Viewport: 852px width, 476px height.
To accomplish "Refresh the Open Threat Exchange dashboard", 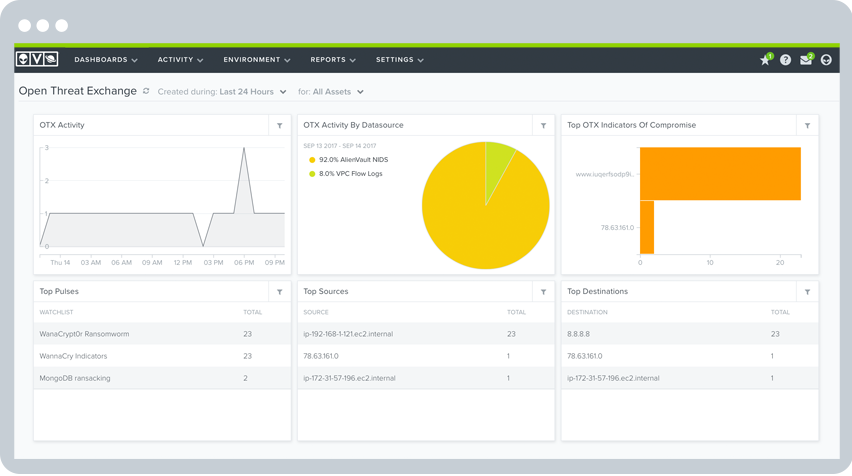I will click(146, 91).
